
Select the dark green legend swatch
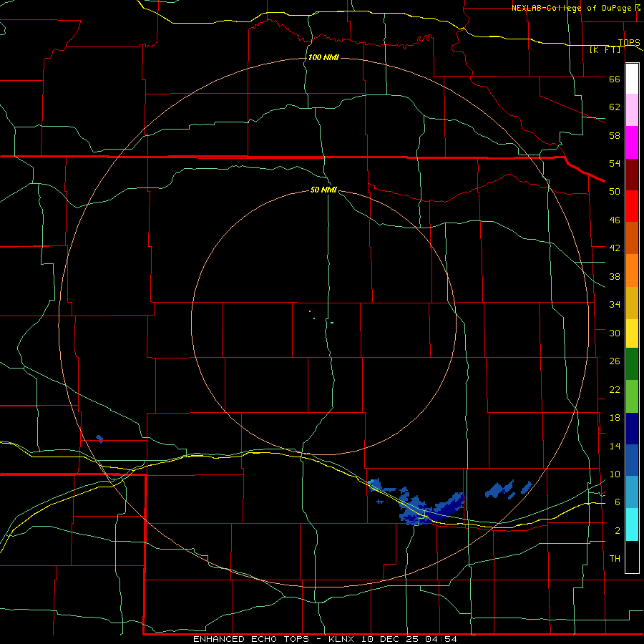(x=632, y=364)
